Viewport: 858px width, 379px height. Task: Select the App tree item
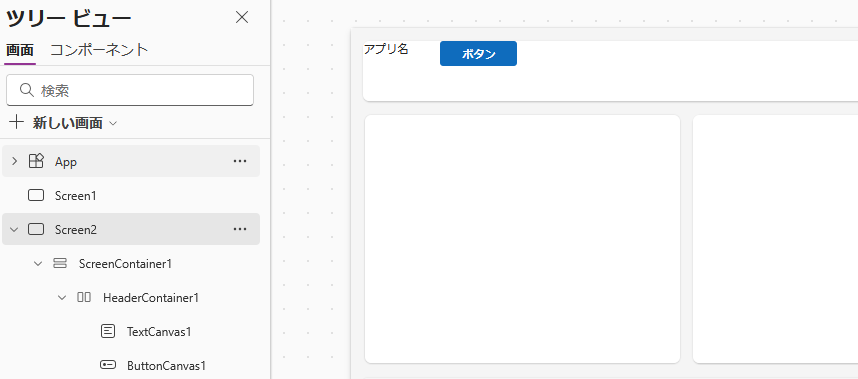coord(131,161)
